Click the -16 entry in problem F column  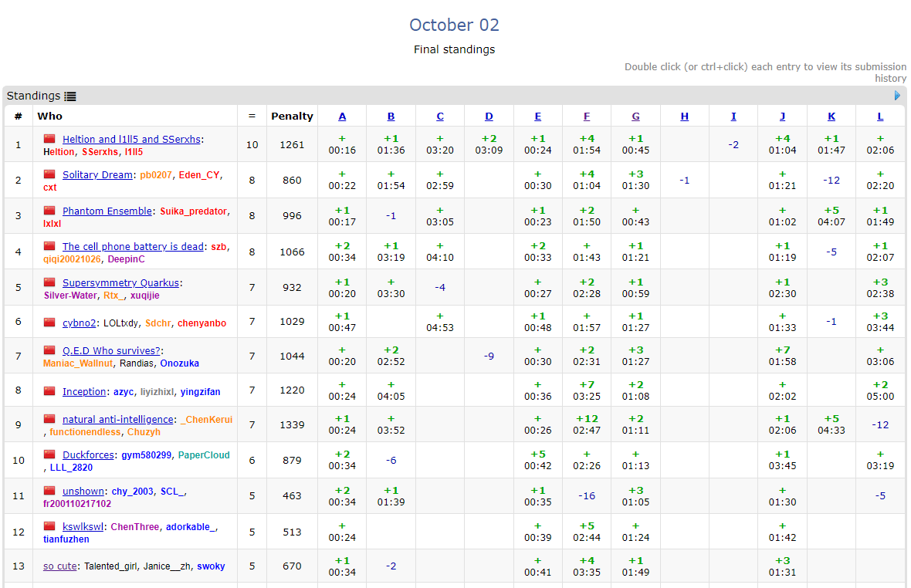tap(587, 496)
